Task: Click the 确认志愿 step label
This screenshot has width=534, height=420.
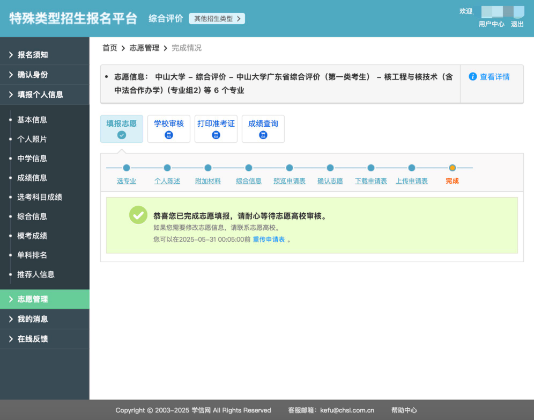Action: (330, 181)
